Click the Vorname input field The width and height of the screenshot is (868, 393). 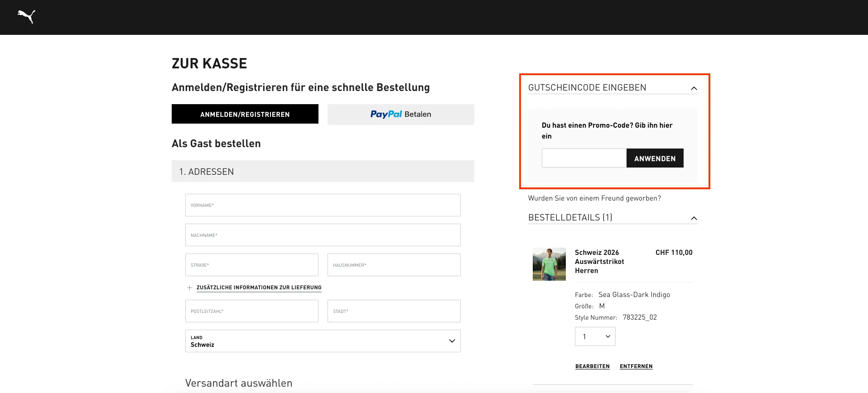[323, 205]
